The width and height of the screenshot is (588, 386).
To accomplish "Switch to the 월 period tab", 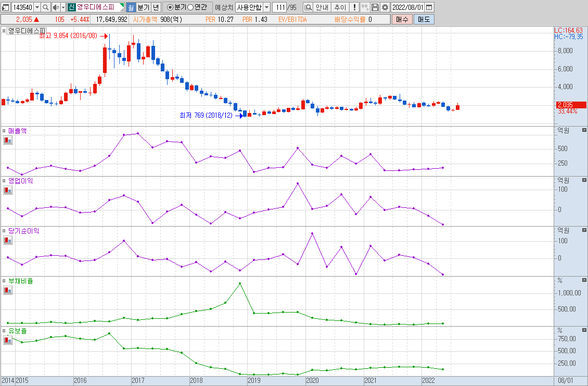I will [x=131, y=7].
